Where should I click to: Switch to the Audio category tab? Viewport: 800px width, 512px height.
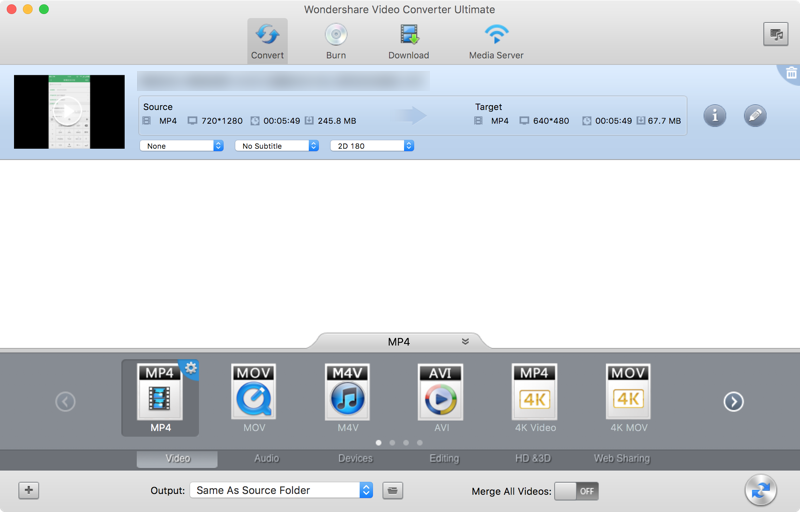[267, 458]
